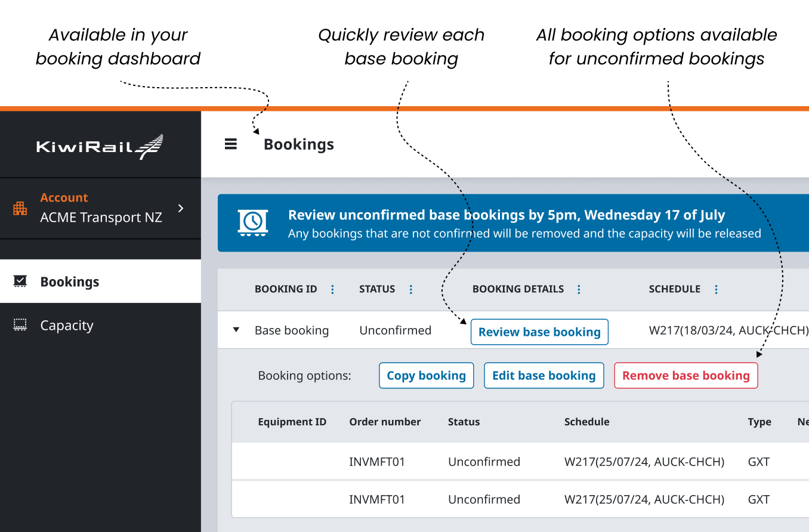This screenshot has height=532, width=809.
Task: Open Schedule column options menu
Action: point(716,289)
